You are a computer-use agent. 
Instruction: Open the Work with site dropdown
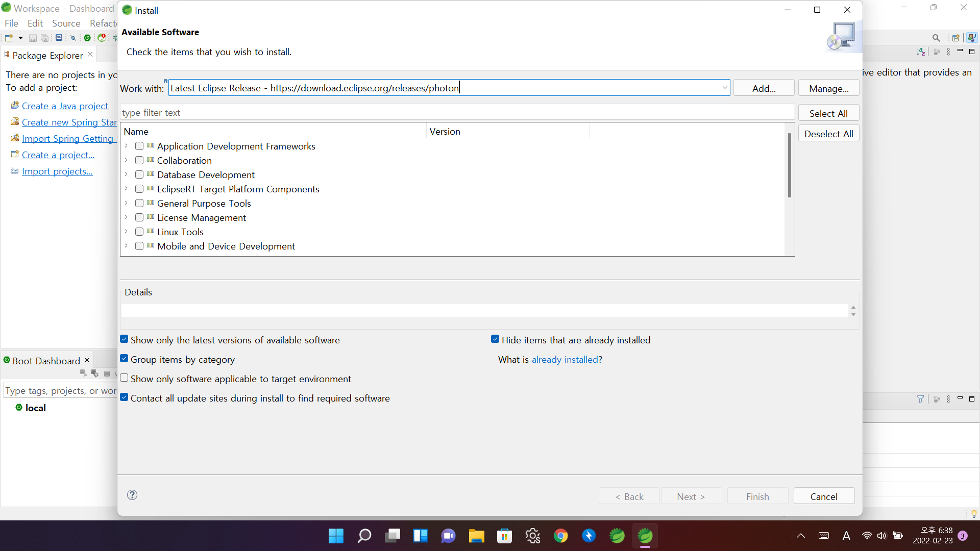(724, 88)
